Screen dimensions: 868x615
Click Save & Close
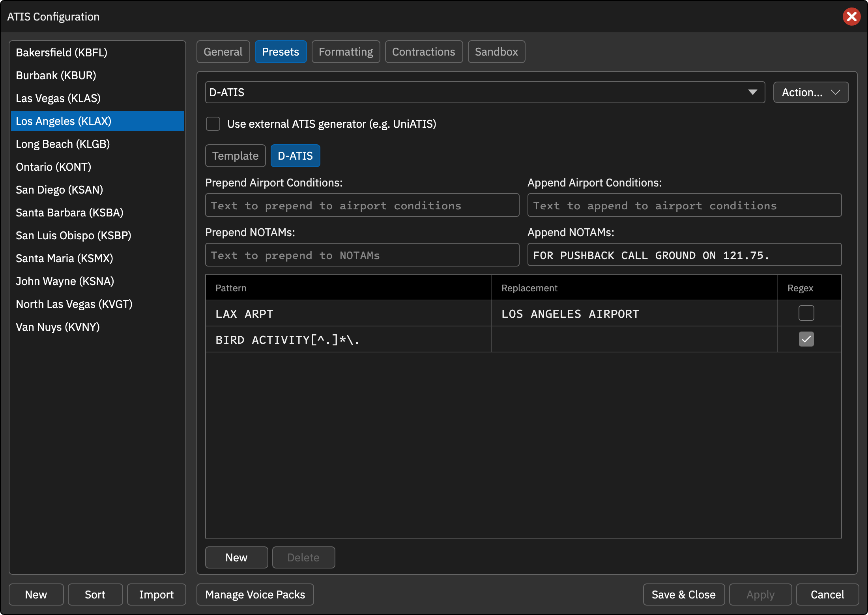684,594
